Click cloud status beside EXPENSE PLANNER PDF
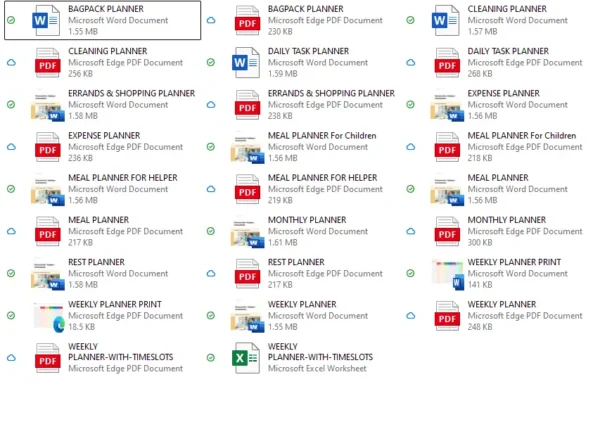The height and width of the screenshot is (422, 600). point(11,147)
